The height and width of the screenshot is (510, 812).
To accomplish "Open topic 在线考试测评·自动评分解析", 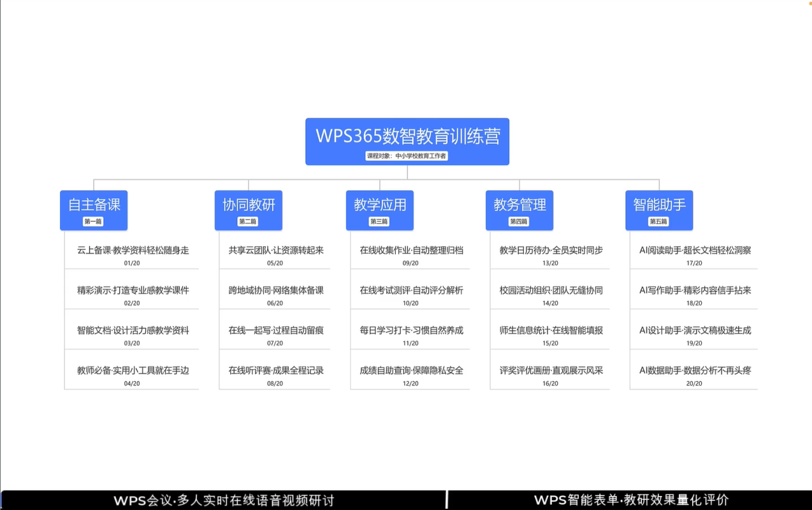I will click(411, 291).
